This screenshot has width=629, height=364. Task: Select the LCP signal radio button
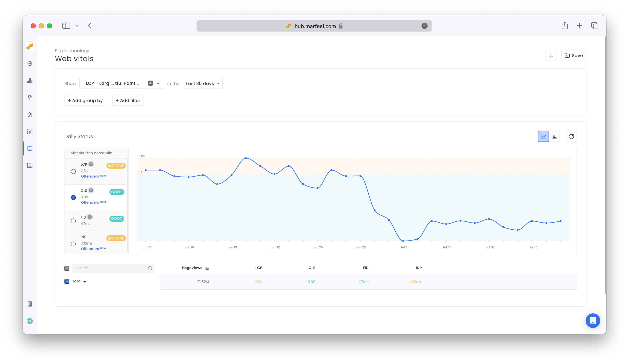click(x=73, y=171)
